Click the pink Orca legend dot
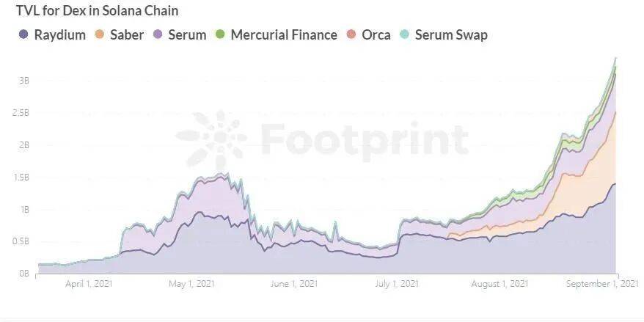 [x=351, y=35]
